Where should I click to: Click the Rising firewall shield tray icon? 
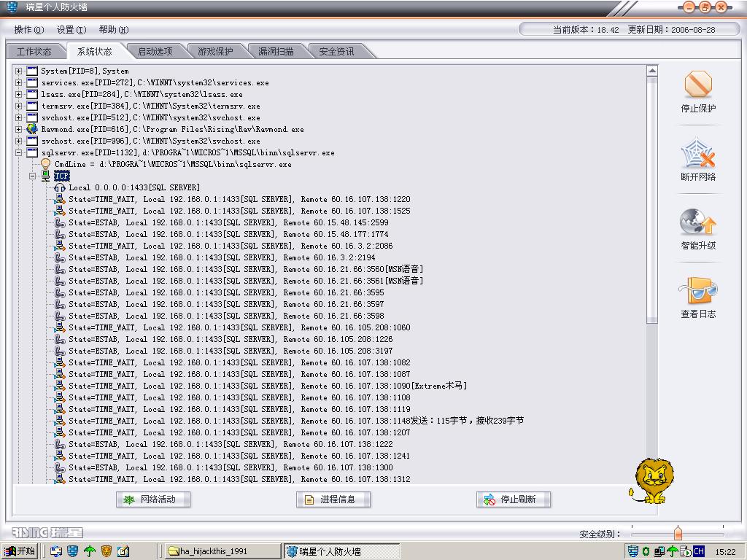coord(632,551)
